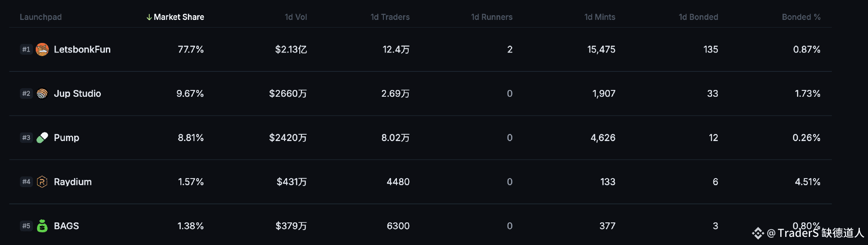Click the #4 rank badge
Screen dimensions: 868x245
tap(26, 182)
